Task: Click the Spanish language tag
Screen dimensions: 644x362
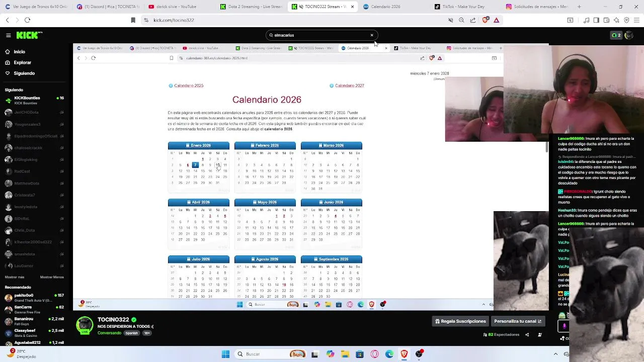Action: click(x=132, y=333)
